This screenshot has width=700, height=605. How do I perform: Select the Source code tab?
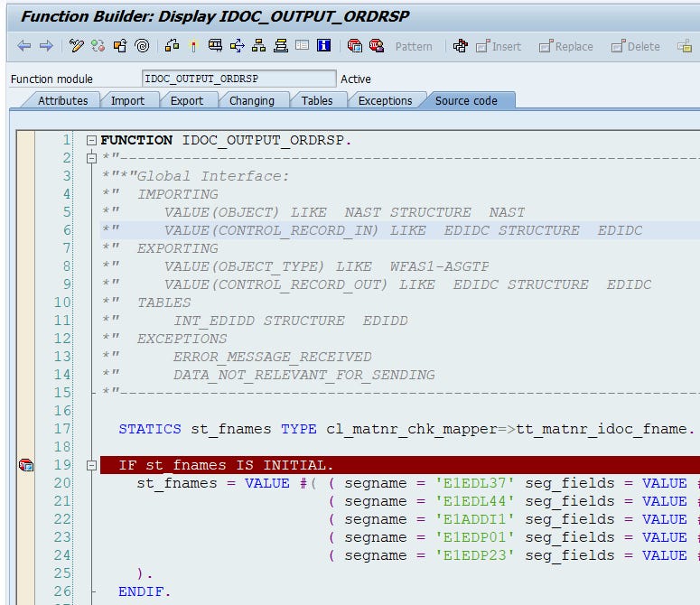(x=466, y=101)
